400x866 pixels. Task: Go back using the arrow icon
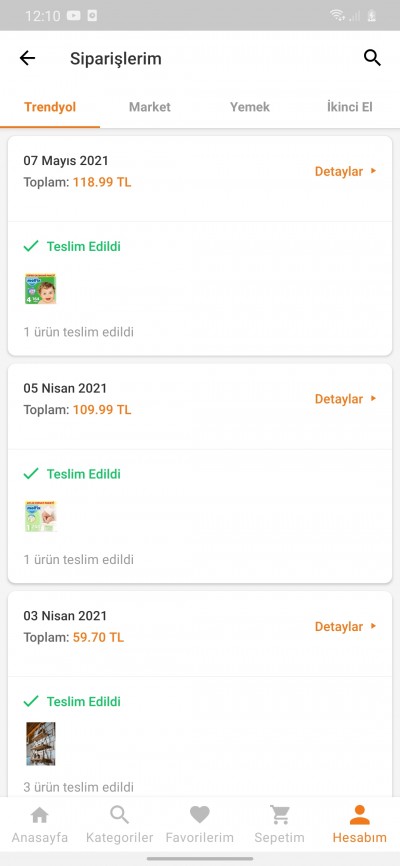(27, 58)
